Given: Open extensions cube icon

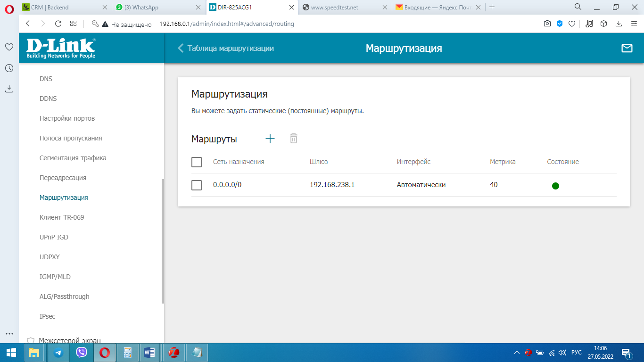Looking at the screenshot, I should tap(603, 24).
